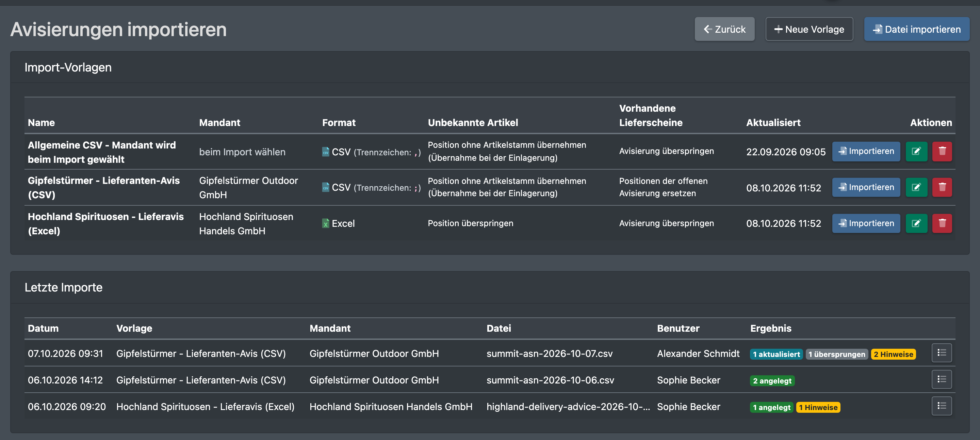
Task: Click the '1 aktualisiert' result badge
Action: point(776,355)
